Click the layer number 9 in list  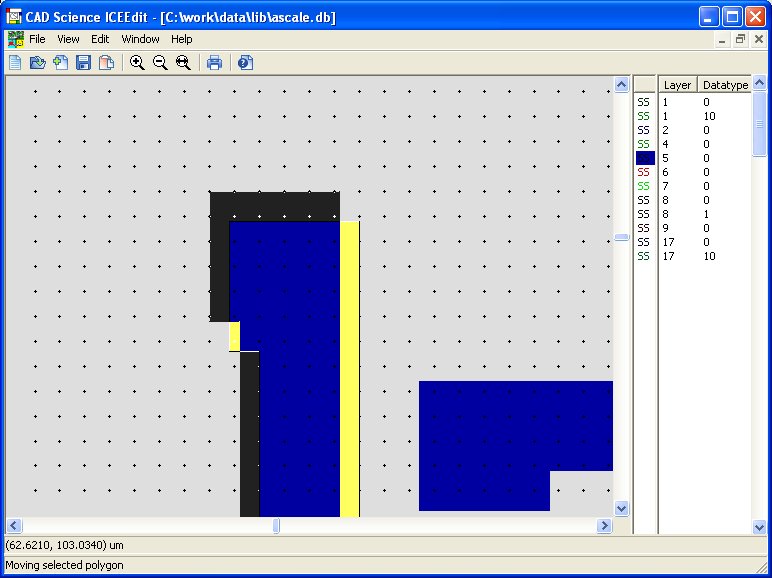666,228
